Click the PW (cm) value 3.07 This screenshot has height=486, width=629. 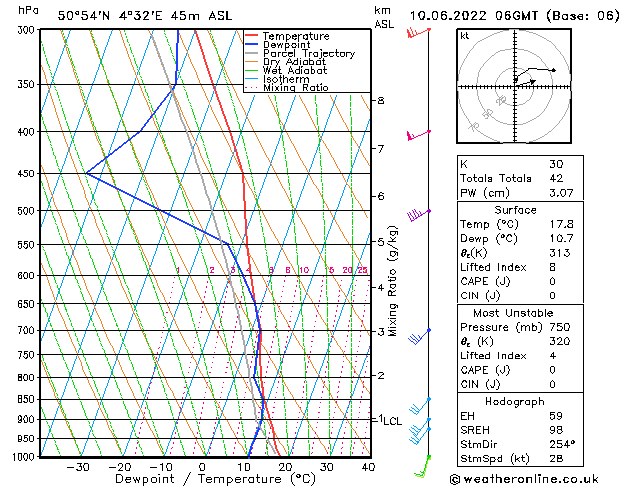point(561,193)
